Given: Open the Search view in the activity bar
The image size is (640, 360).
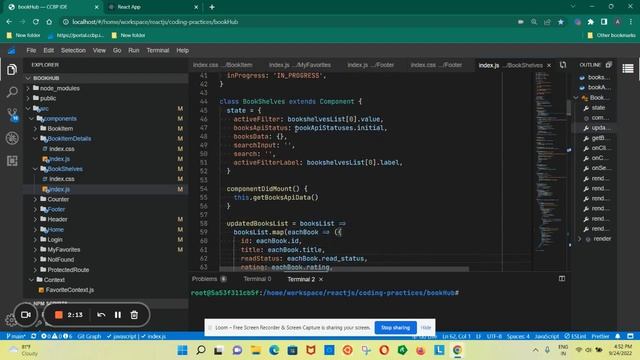Looking at the screenshot, I should point(12,92).
